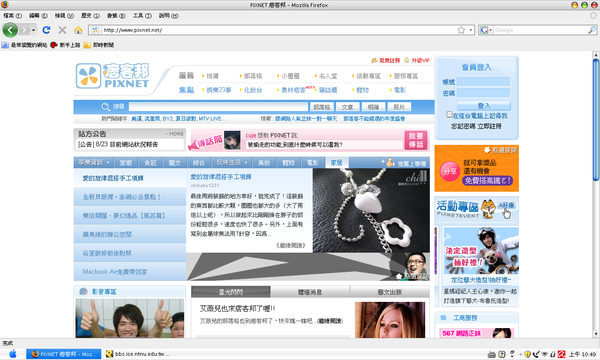Switch to the 體壇消息 tab
Screen dimensions: 600x360
point(310,292)
